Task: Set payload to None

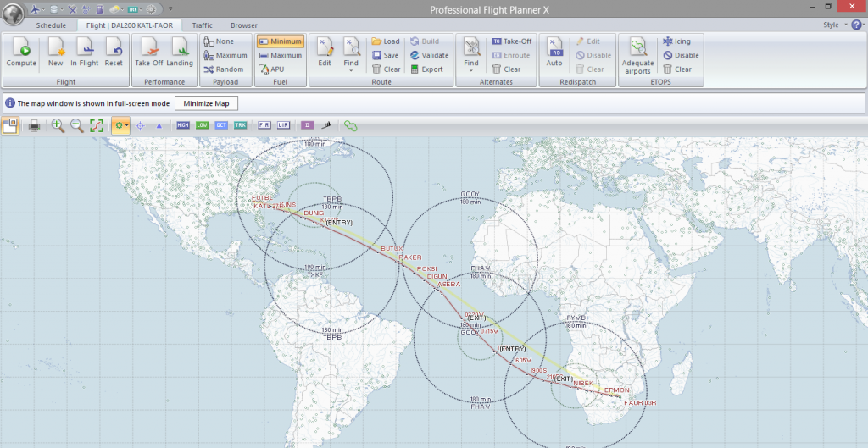Action: click(x=220, y=41)
